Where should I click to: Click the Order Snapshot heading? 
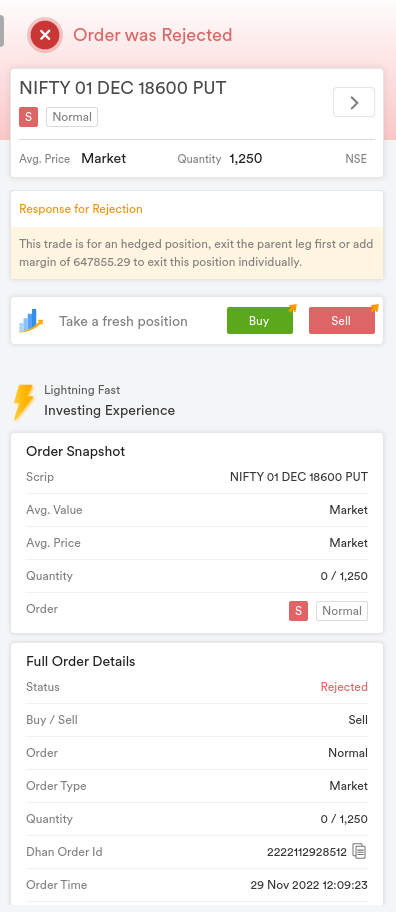point(76,451)
